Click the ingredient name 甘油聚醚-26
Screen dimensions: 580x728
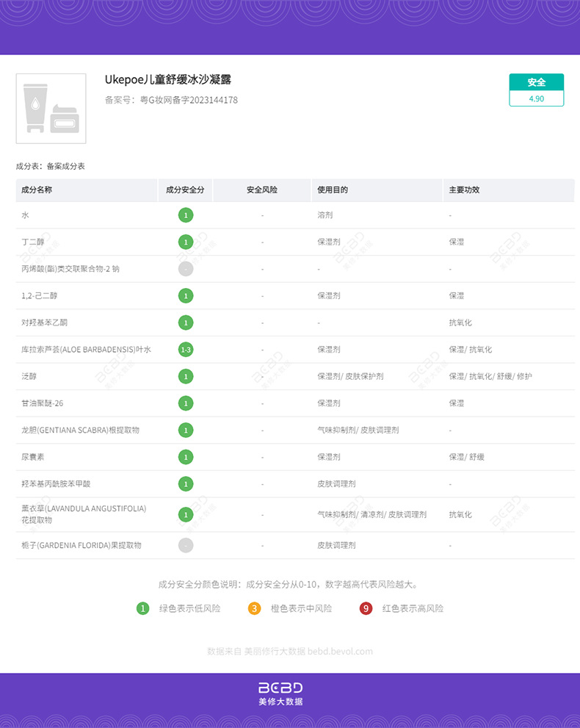point(43,403)
